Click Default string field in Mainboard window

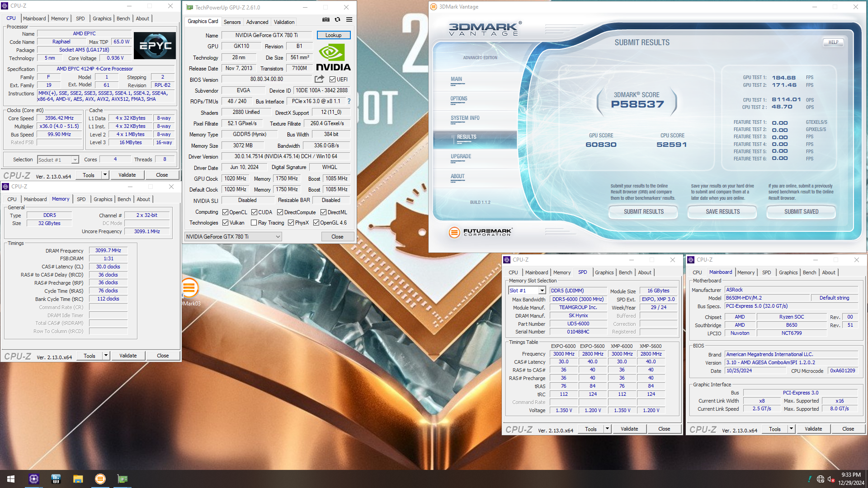click(x=835, y=298)
